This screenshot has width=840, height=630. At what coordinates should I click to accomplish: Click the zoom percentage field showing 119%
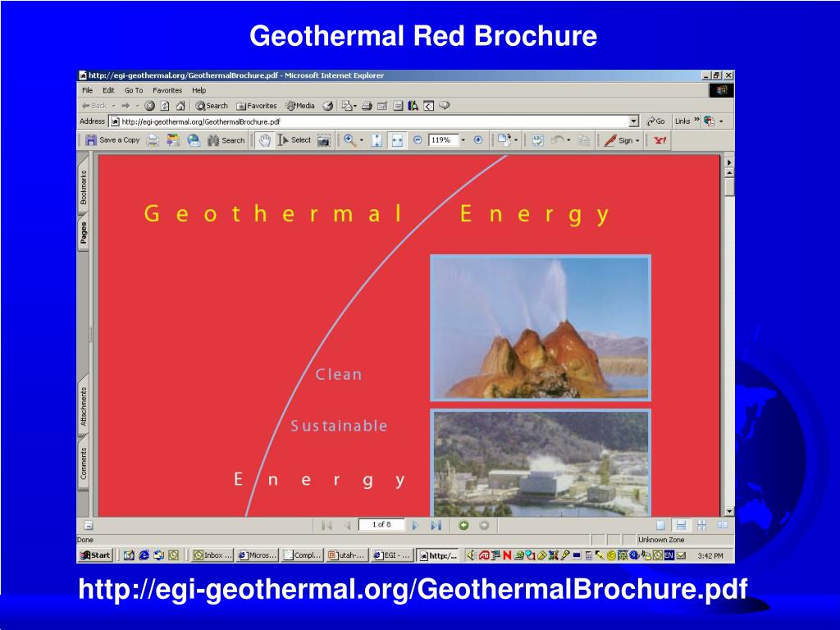pyautogui.click(x=442, y=140)
